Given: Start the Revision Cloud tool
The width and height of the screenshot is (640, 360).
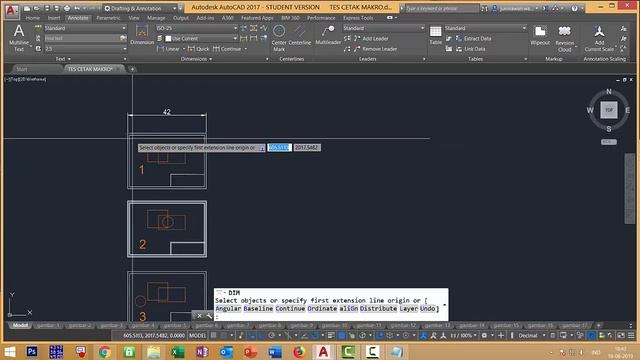Looking at the screenshot, I should [x=564, y=38].
